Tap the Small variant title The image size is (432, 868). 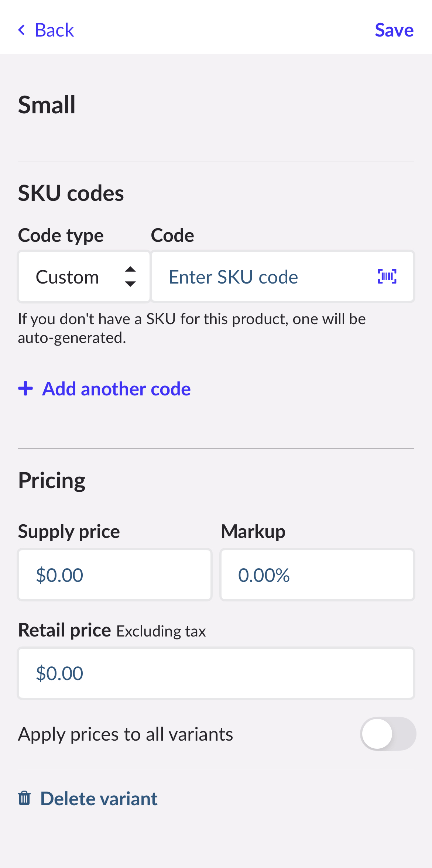click(x=47, y=105)
